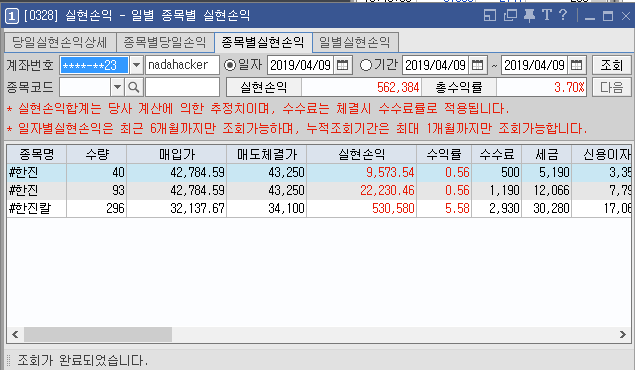The height and width of the screenshot is (370, 635).
Task: Click the 수량 column header
Action: pos(97,154)
